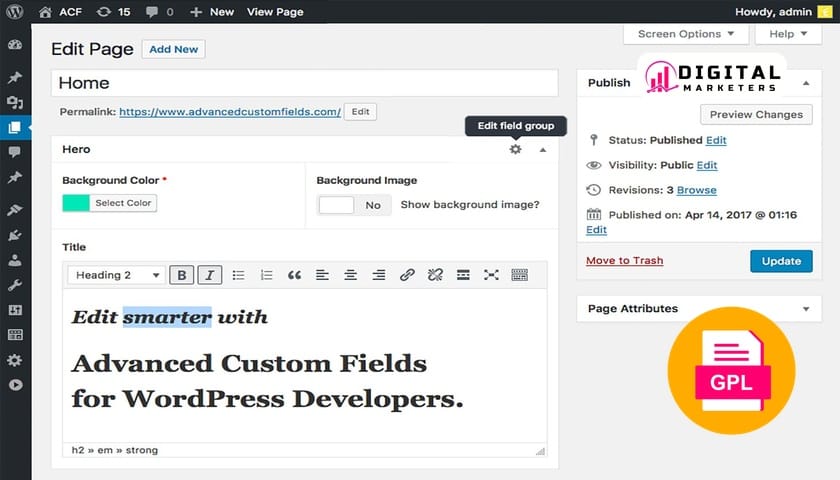
Task: Open fullscreen distraction-free editor mode
Action: (491, 275)
